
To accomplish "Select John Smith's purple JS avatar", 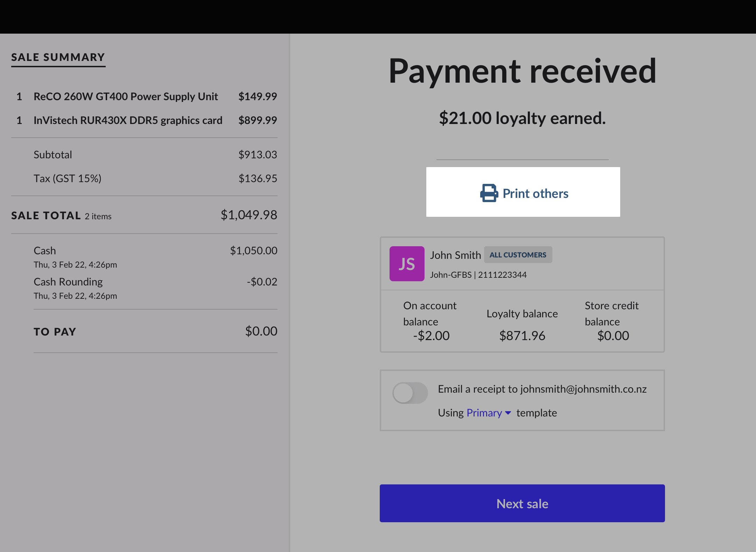I will coord(406,264).
